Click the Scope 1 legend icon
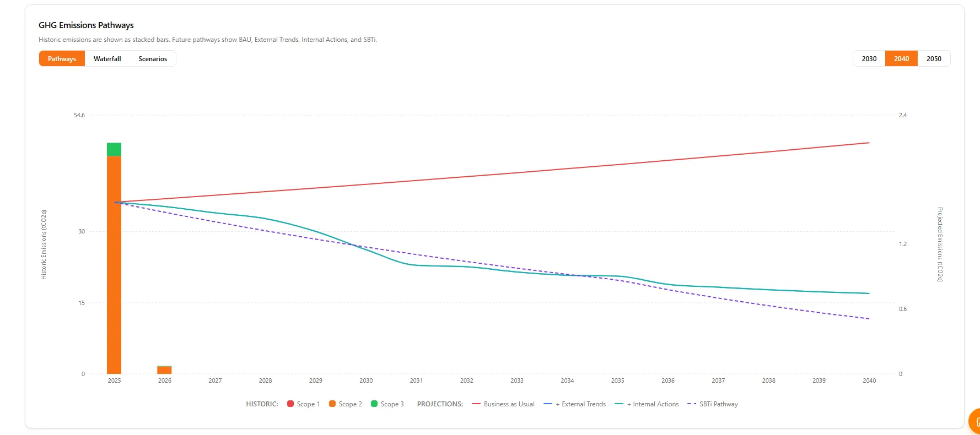Image resolution: width=980 pixels, height=435 pixels. point(291,404)
